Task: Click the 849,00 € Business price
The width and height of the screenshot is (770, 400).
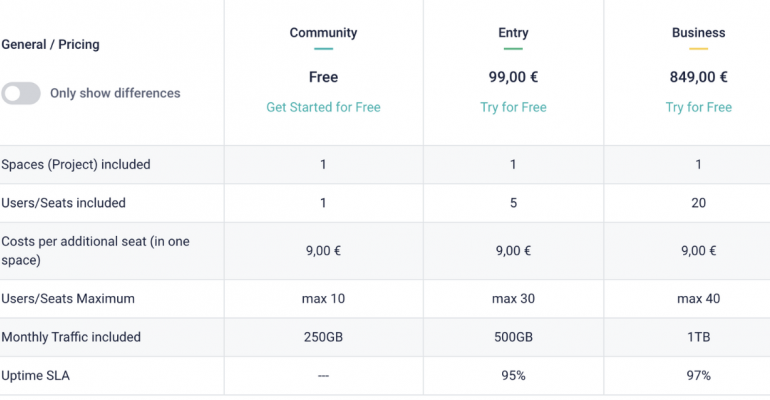Action: pyautogui.click(x=698, y=77)
